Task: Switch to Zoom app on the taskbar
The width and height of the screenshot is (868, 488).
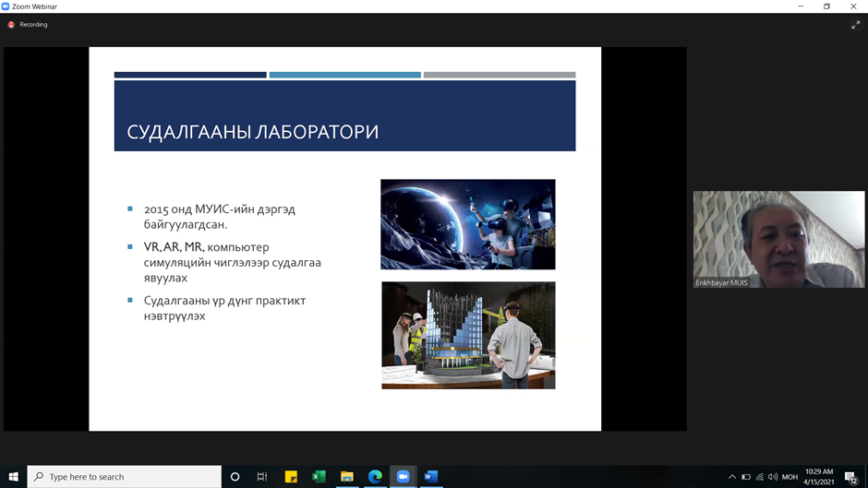Action: pos(403,476)
